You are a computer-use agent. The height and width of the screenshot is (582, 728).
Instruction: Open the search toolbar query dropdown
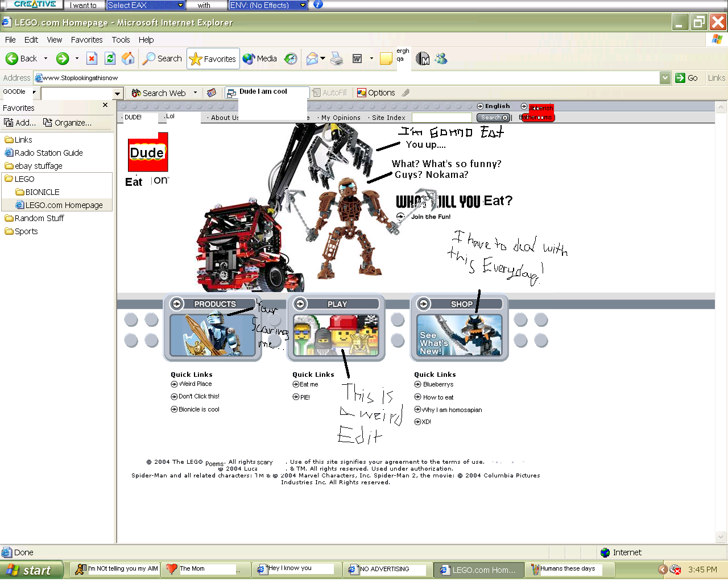pyautogui.click(x=118, y=93)
